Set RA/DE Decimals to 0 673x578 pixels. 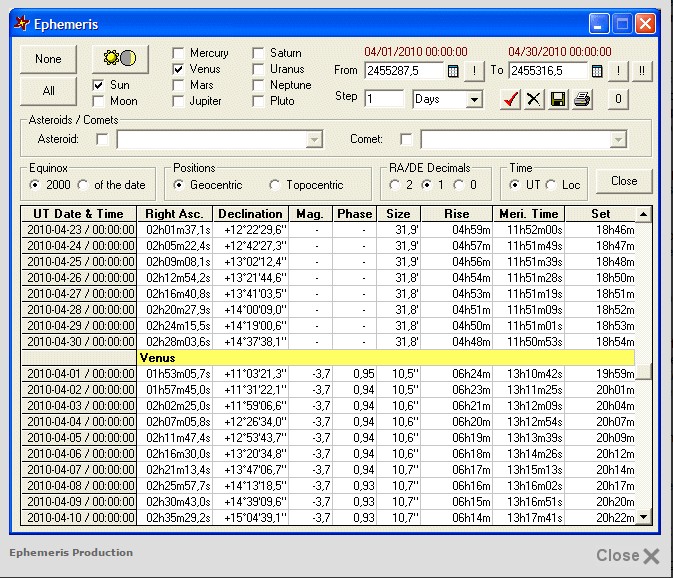pyautogui.click(x=459, y=185)
